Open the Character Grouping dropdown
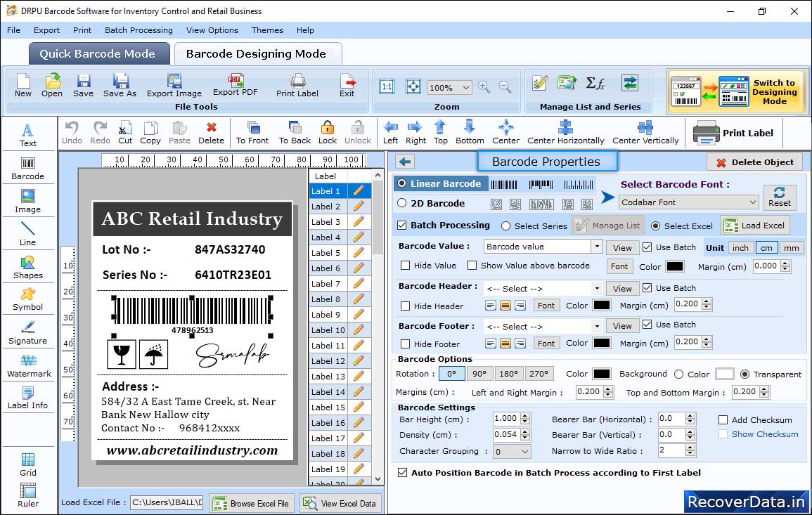Screen dimensions: 812x515 512,451
